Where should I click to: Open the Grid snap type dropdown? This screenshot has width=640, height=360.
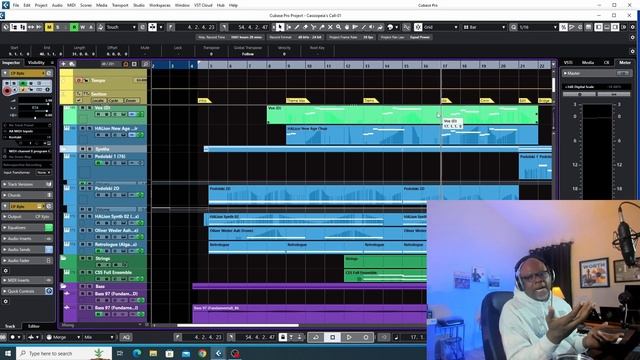click(x=441, y=27)
